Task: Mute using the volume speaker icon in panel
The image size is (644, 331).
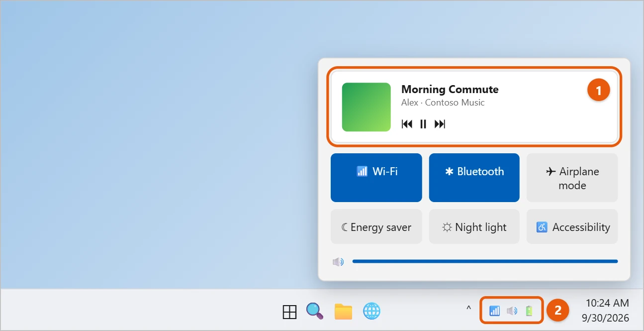Action: pos(338,262)
